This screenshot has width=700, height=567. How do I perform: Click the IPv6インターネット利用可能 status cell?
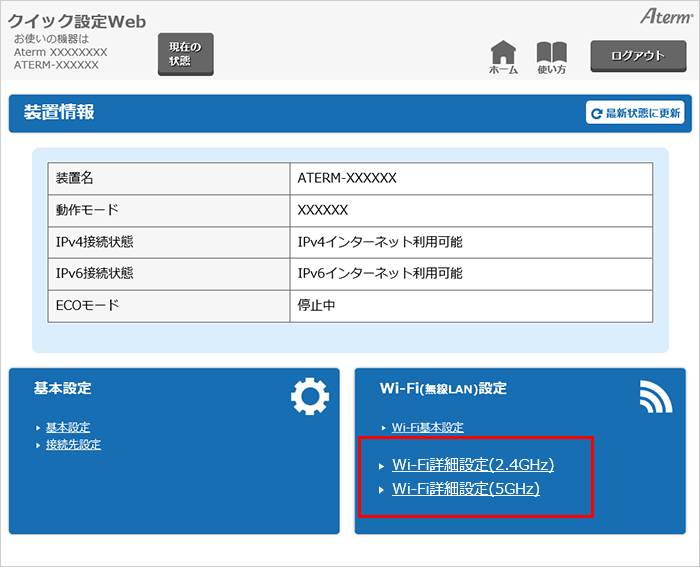(380, 273)
